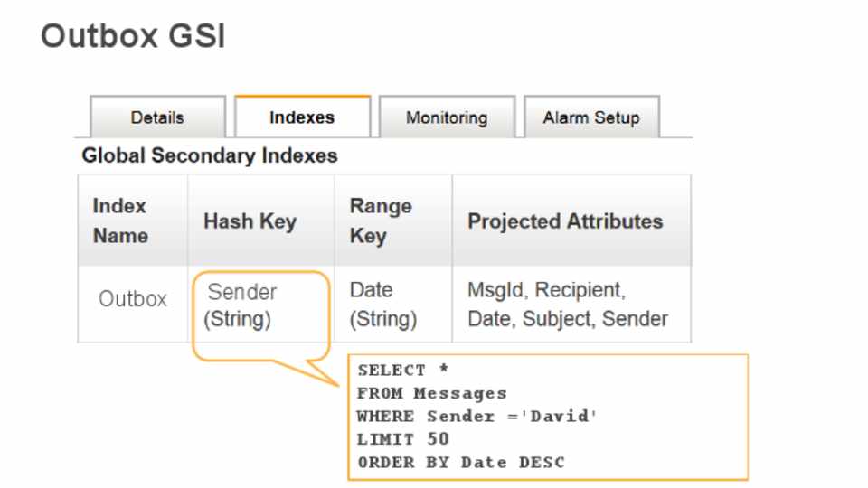Switch to the Details tab
The width and height of the screenshot is (868, 488).
click(157, 117)
